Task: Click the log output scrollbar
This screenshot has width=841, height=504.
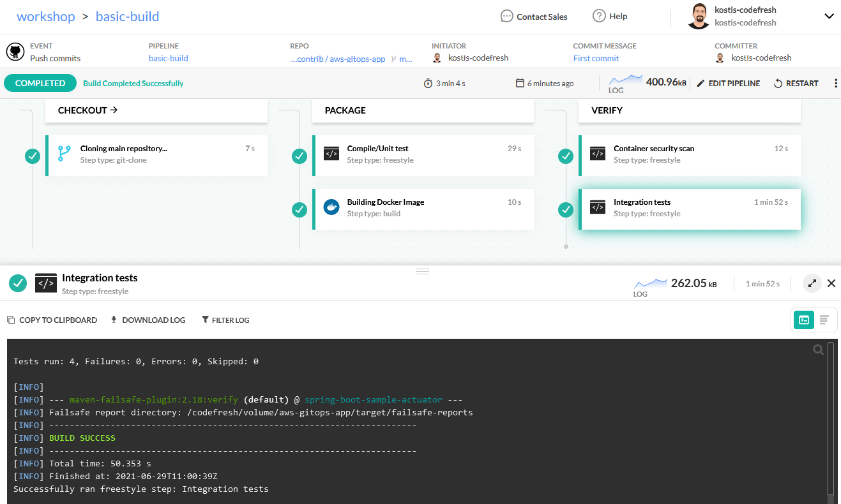Action: (x=831, y=418)
